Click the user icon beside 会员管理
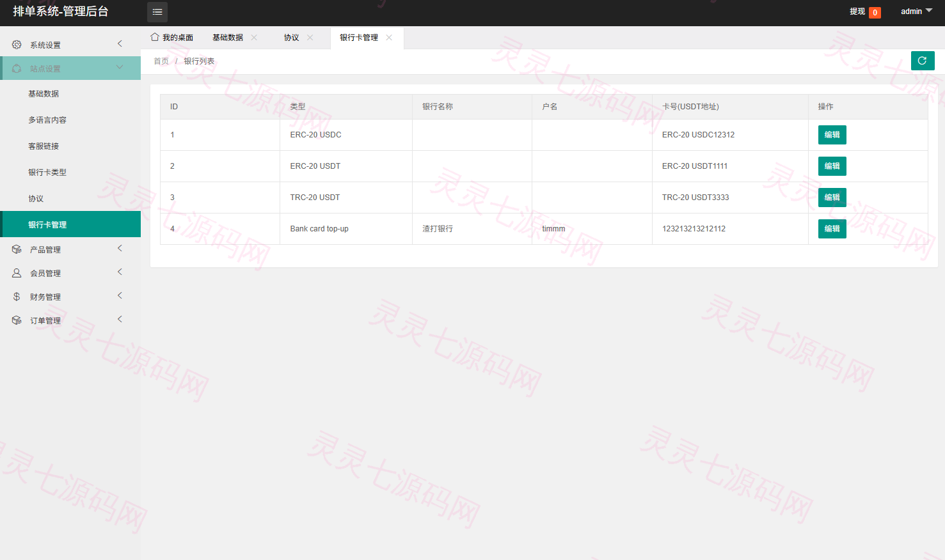The height and width of the screenshot is (560, 945). 17,273
